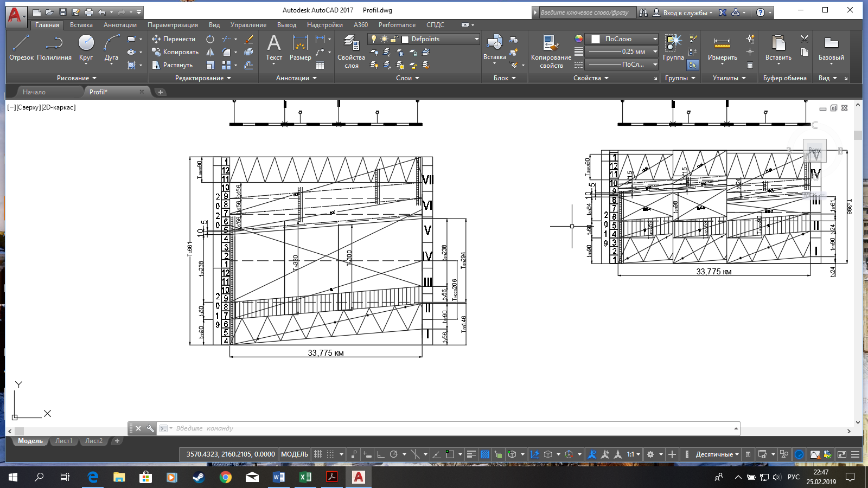Switch to the Аннотации ribbon tab

[x=120, y=25]
